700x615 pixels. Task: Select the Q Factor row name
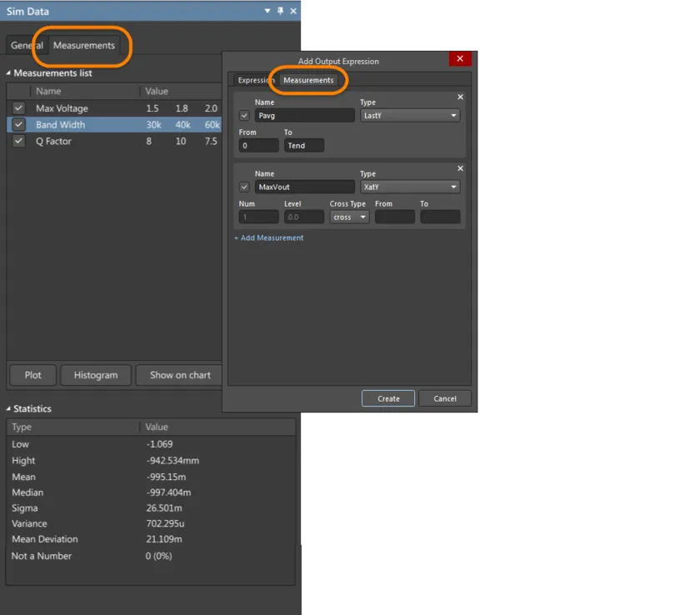(x=53, y=141)
